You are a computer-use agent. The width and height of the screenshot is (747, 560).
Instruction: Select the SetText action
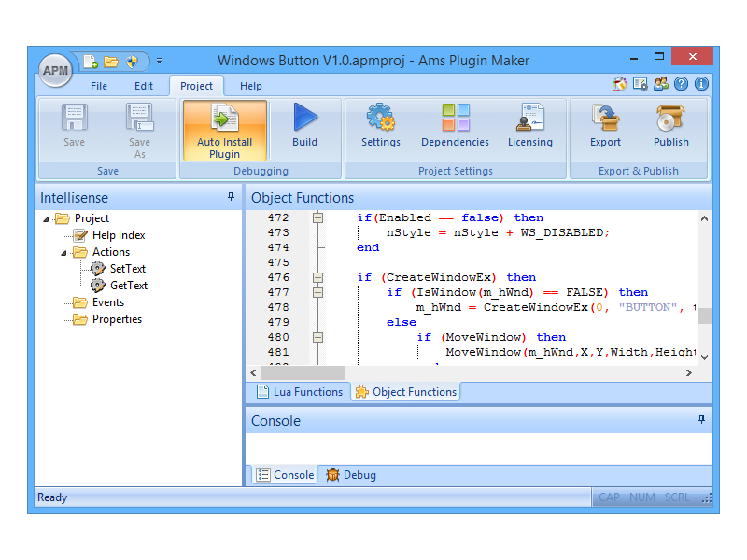click(x=128, y=269)
